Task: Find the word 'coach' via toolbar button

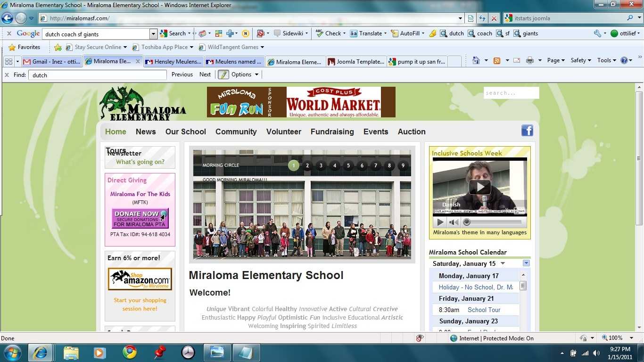Action: pos(480,33)
